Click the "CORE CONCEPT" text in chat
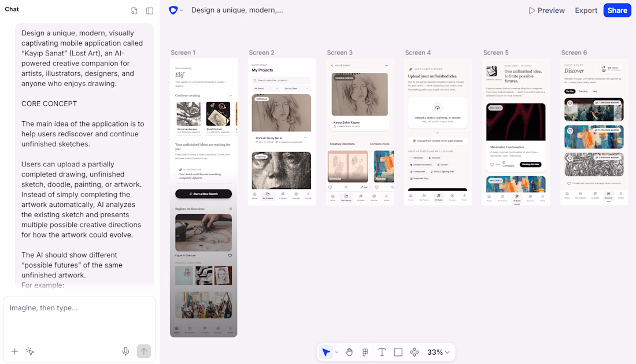Image resolution: width=636 pixels, height=364 pixels. (49, 104)
